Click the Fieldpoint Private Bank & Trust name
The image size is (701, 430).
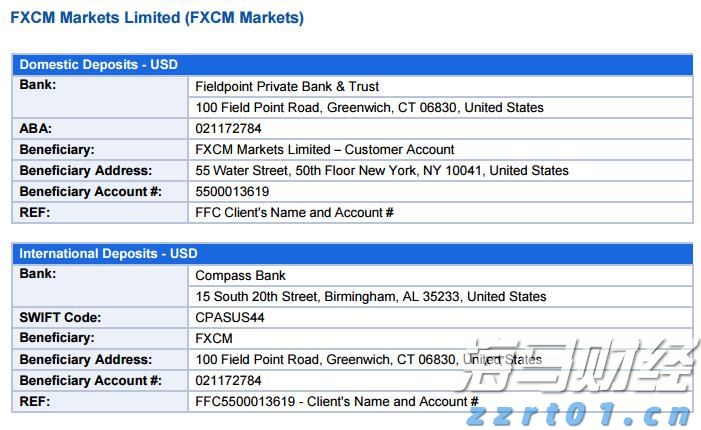tap(287, 87)
